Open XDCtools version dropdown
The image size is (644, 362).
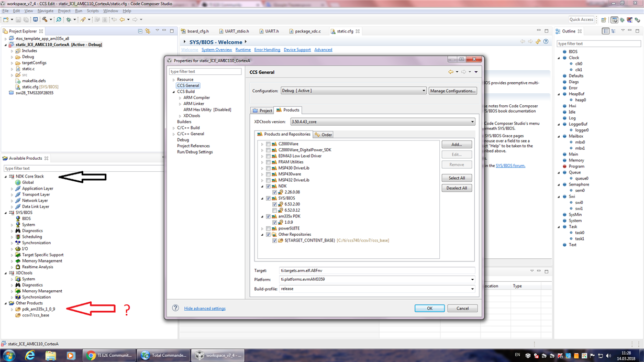pyautogui.click(x=383, y=122)
